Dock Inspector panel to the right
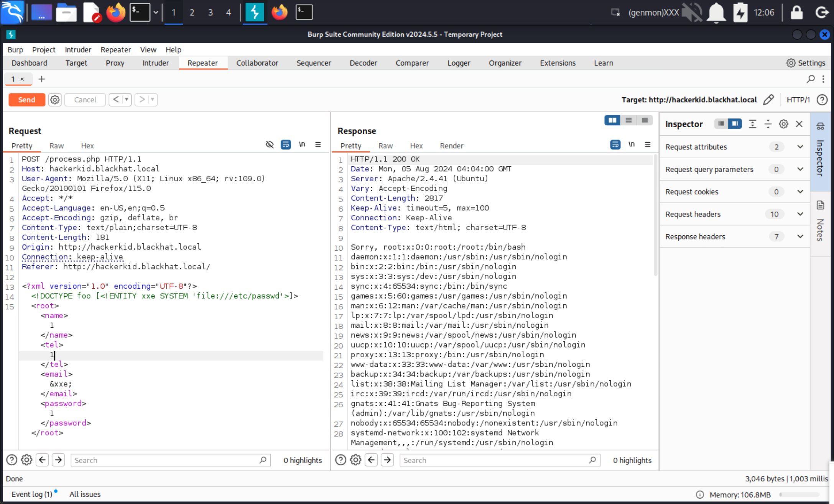 click(x=735, y=124)
